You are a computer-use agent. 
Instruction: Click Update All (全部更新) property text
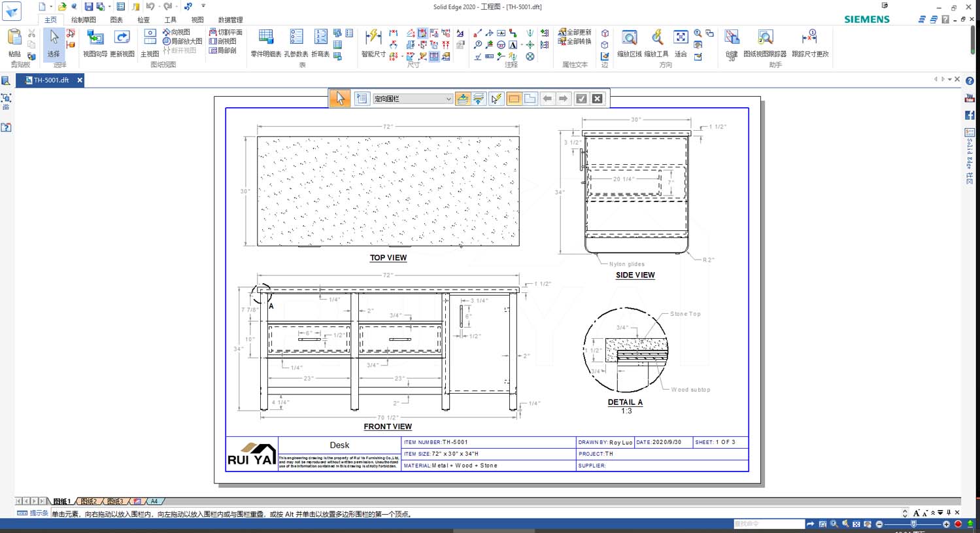click(575, 32)
